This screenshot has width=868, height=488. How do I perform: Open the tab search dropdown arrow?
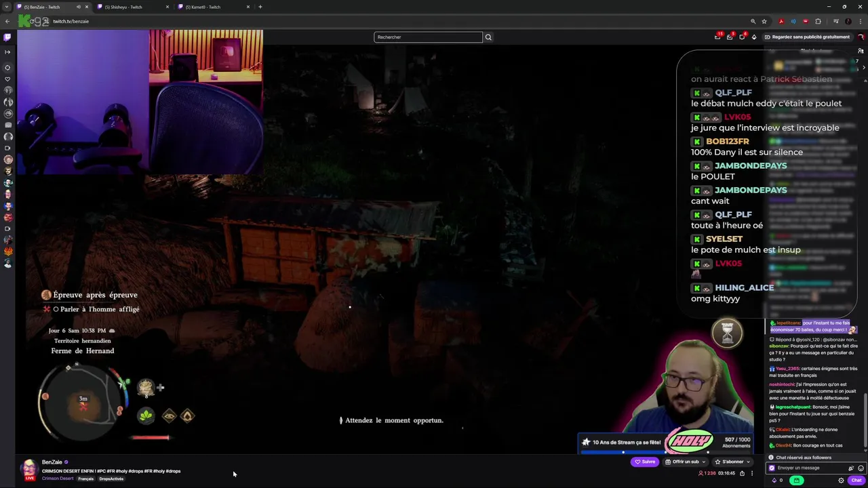6,7
